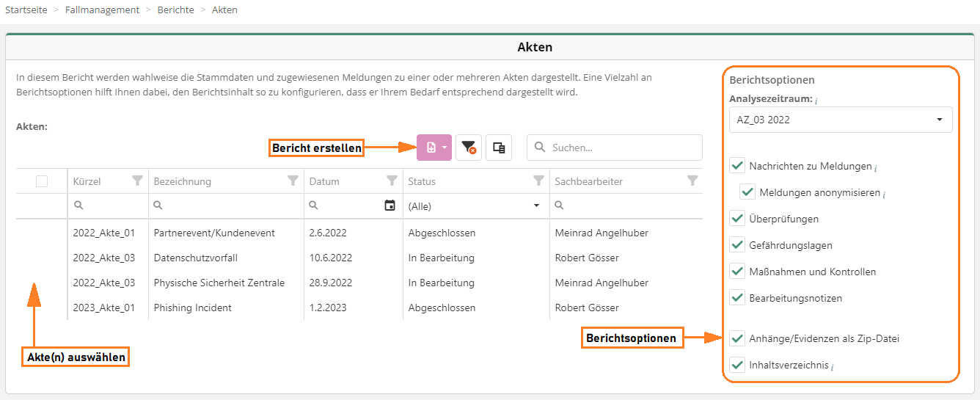Go to Berichte in the breadcrumb
The width and height of the screenshot is (980, 400).
click(x=175, y=10)
